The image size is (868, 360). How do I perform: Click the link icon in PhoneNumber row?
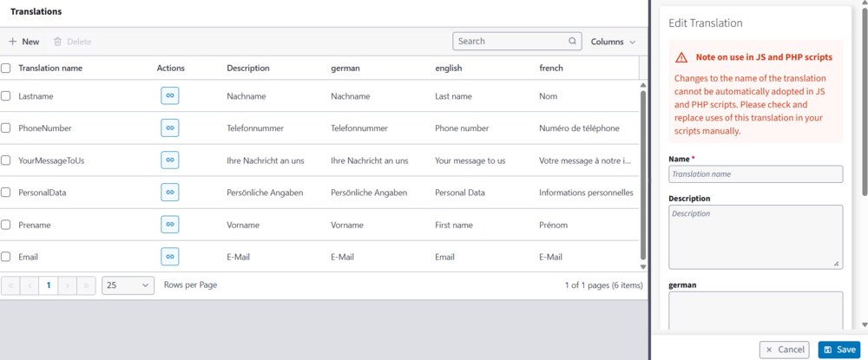point(170,128)
